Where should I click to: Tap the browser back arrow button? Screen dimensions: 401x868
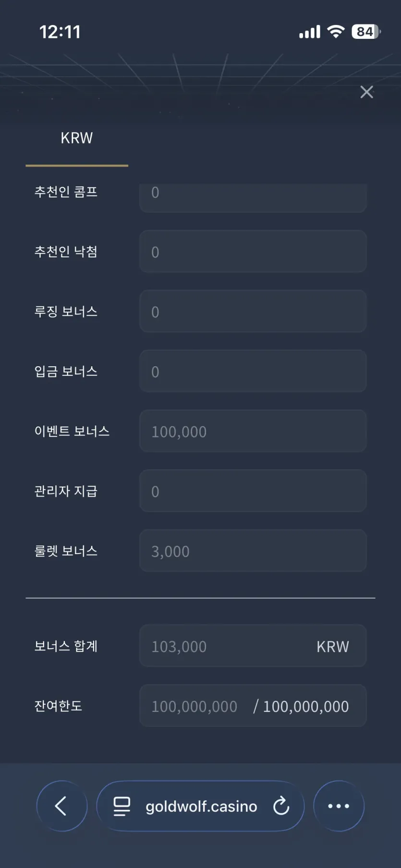(x=62, y=806)
